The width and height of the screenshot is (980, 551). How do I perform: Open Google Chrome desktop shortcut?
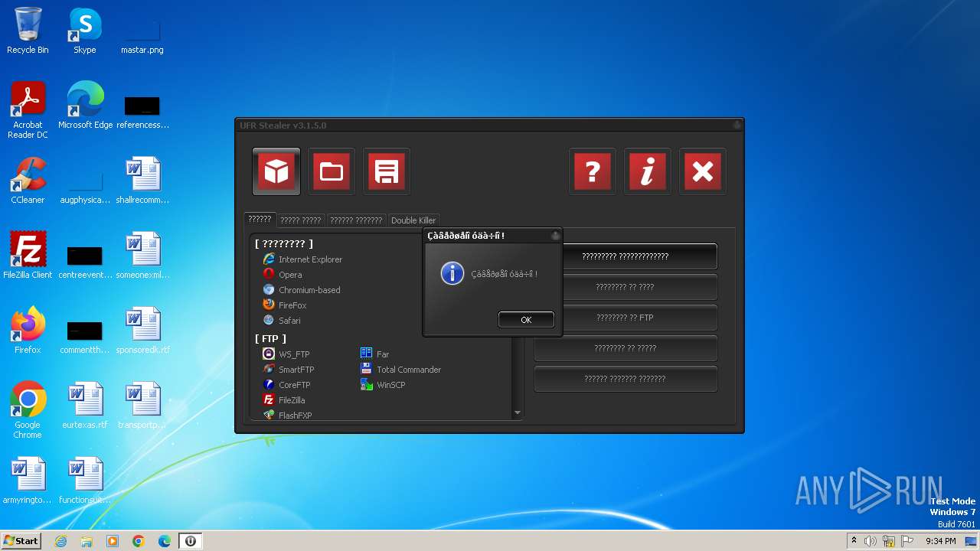28,410
